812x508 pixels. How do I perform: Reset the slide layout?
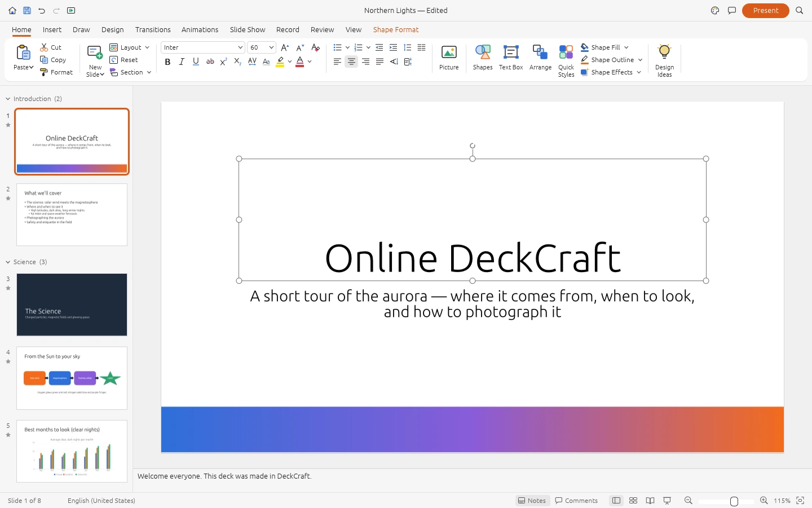(x=124, y=60)
